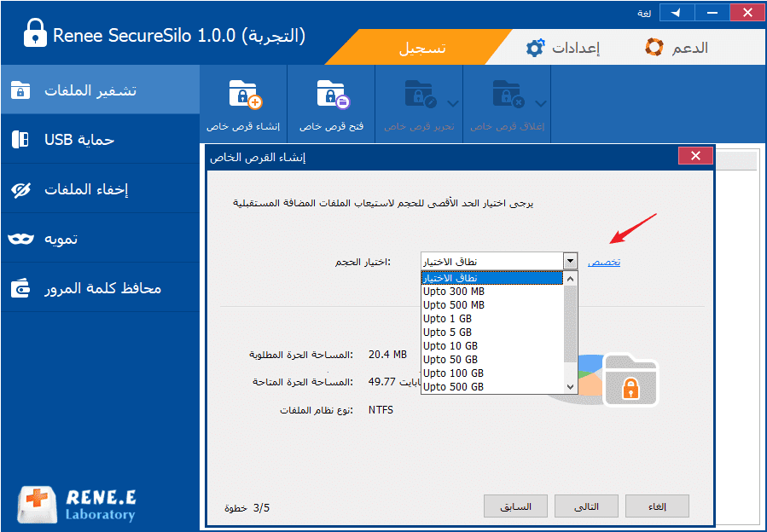Minimize the Renee SecureSilo window
767x532 pixels.
tap(712, 13)
